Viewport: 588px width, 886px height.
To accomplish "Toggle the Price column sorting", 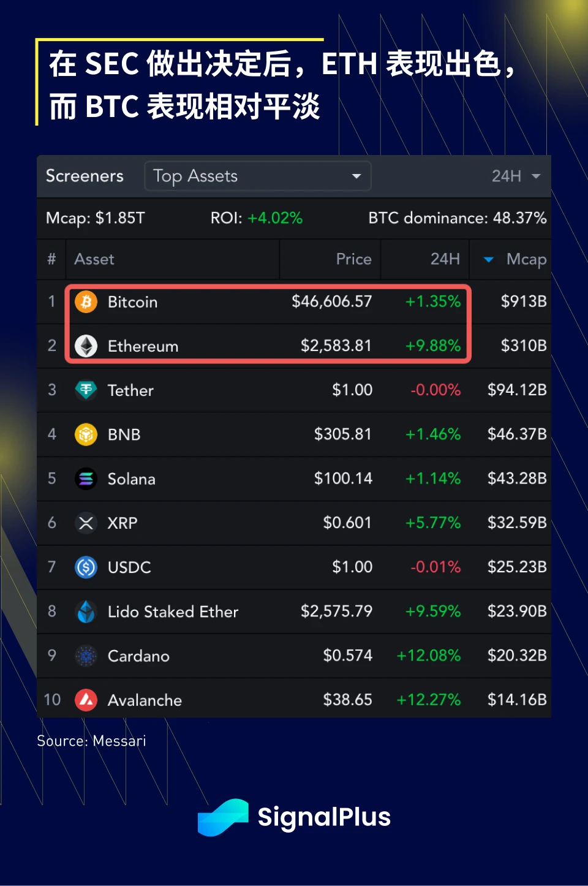I will 354,259.
